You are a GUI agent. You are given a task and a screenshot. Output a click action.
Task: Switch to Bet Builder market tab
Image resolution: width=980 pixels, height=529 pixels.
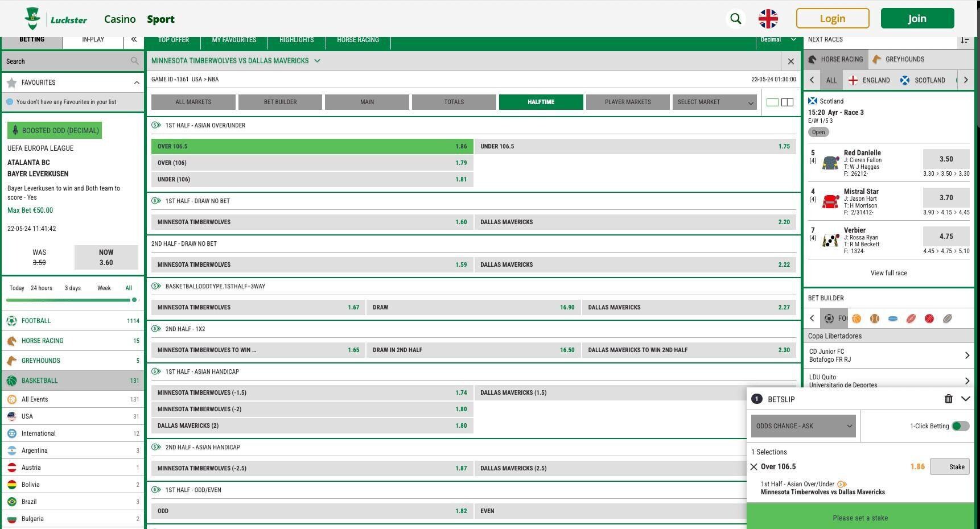click(x=280, y=102)
